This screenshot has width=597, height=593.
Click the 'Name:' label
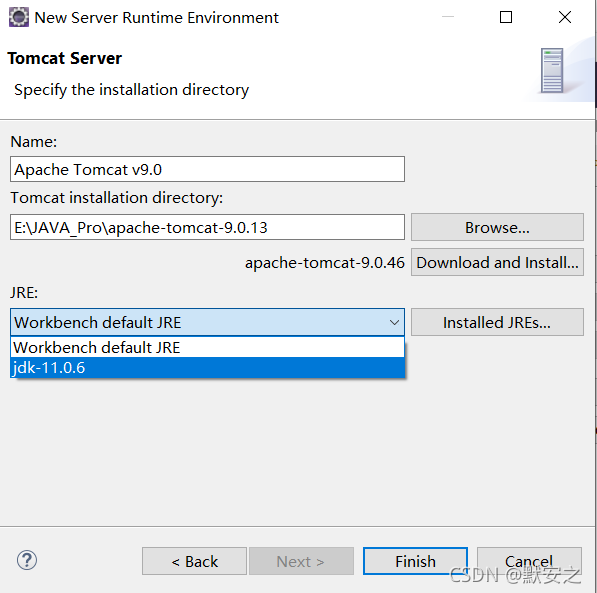pyautogui.click(x=34, y=142)
